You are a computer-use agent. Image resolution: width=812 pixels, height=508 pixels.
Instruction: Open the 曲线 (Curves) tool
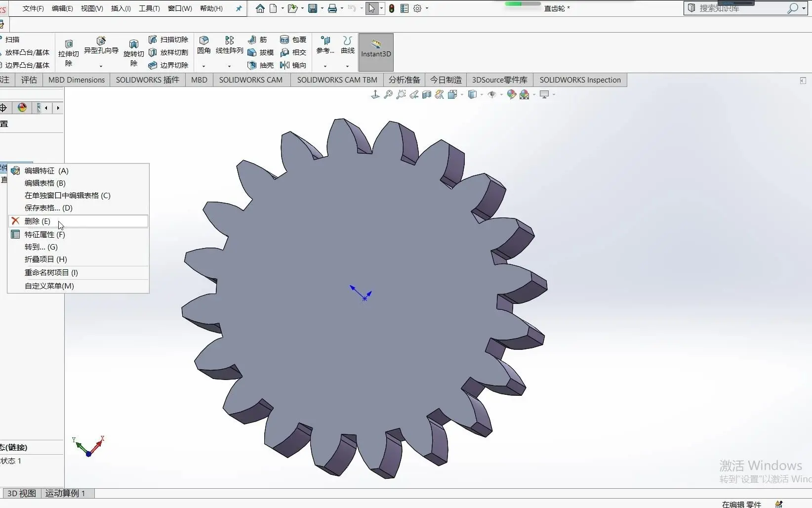click(x=348, y=45)
